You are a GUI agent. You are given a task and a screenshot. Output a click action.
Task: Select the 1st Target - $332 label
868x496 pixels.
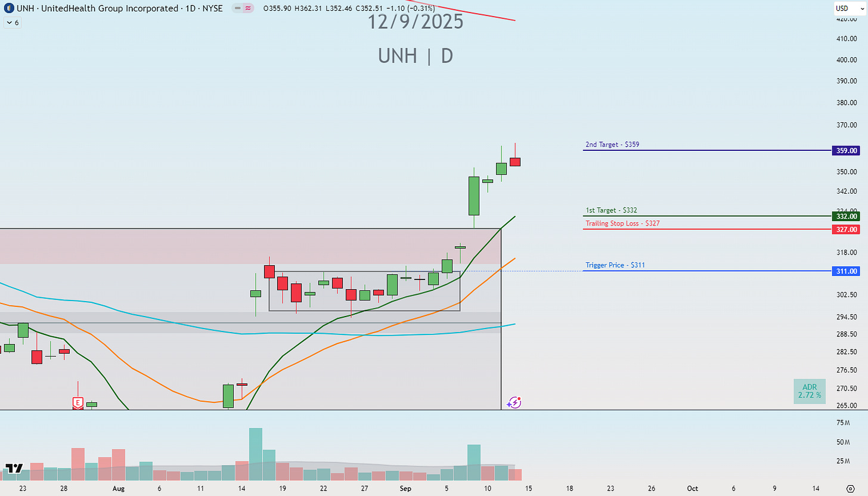pyautogui.click(x=611, y=210)
